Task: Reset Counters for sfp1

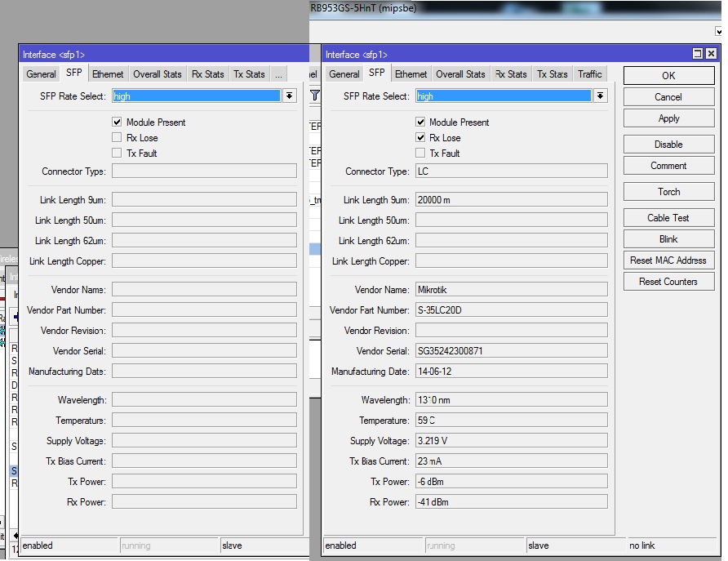Action: 668,282
